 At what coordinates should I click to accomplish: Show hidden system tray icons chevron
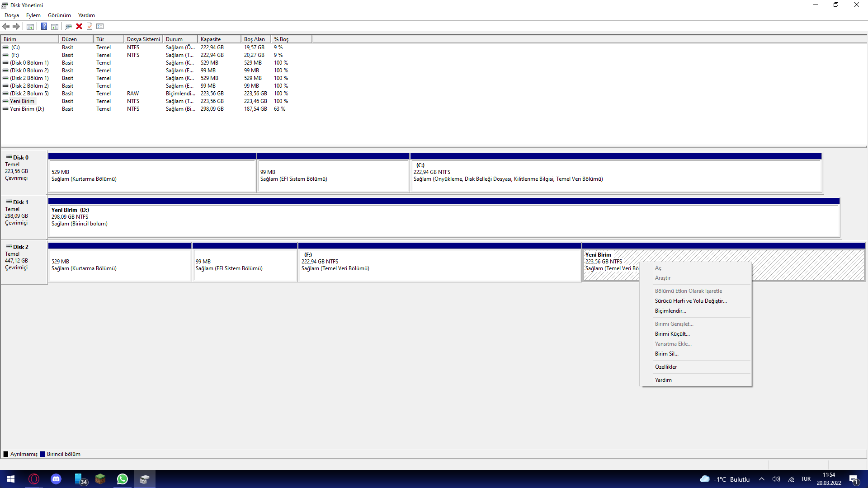pyautogui.click(x=762, y=479)
